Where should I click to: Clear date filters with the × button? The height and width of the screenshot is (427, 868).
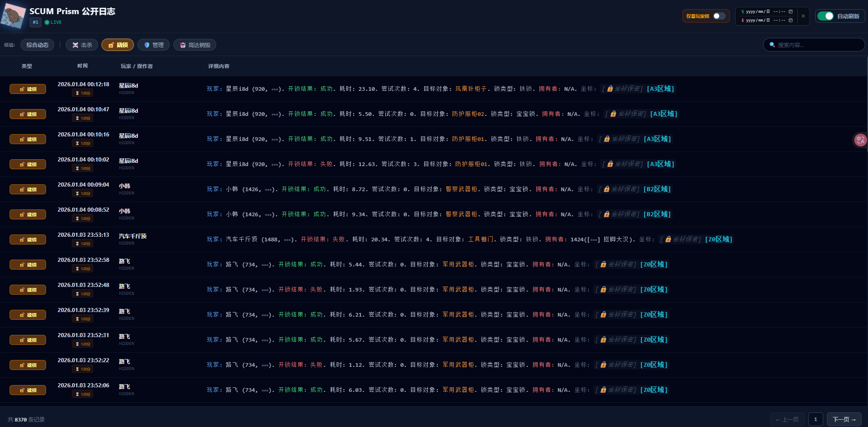[803, 16]
